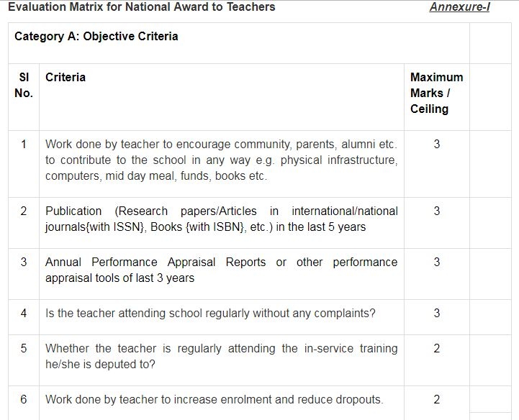Click serial number 6 cell

[x=24, y=399]
